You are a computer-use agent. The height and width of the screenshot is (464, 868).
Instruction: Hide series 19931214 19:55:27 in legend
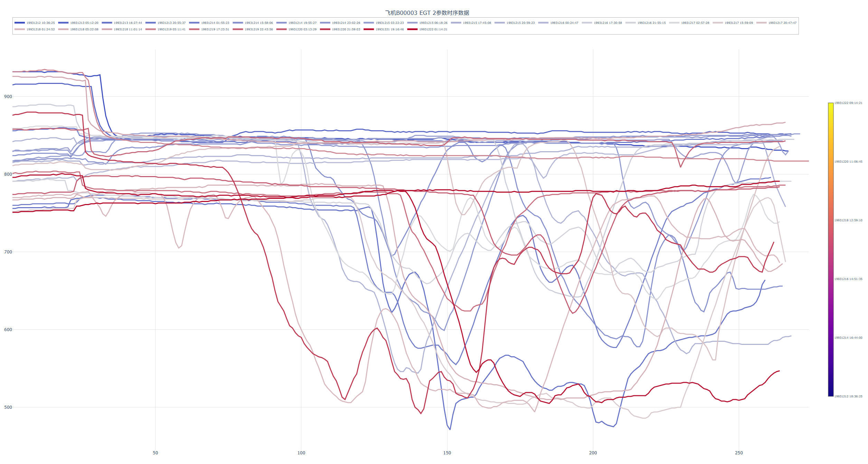302,23
